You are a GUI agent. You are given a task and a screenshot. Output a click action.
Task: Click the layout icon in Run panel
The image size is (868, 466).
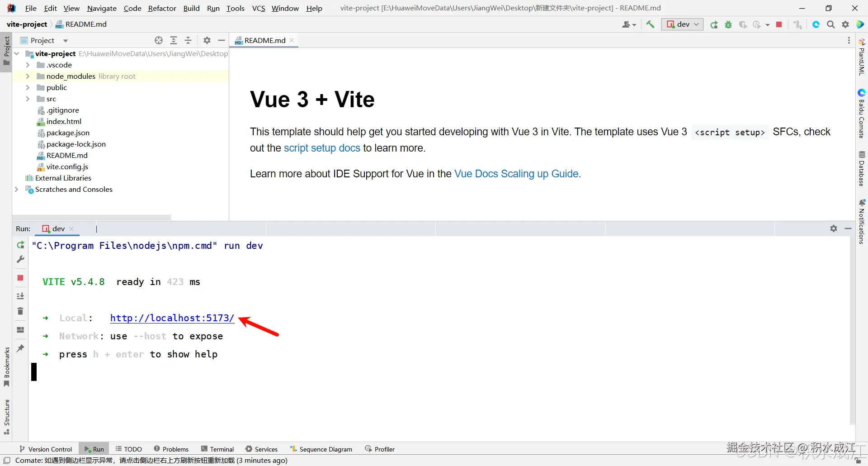pyautogui.click(x=20, y=330)
